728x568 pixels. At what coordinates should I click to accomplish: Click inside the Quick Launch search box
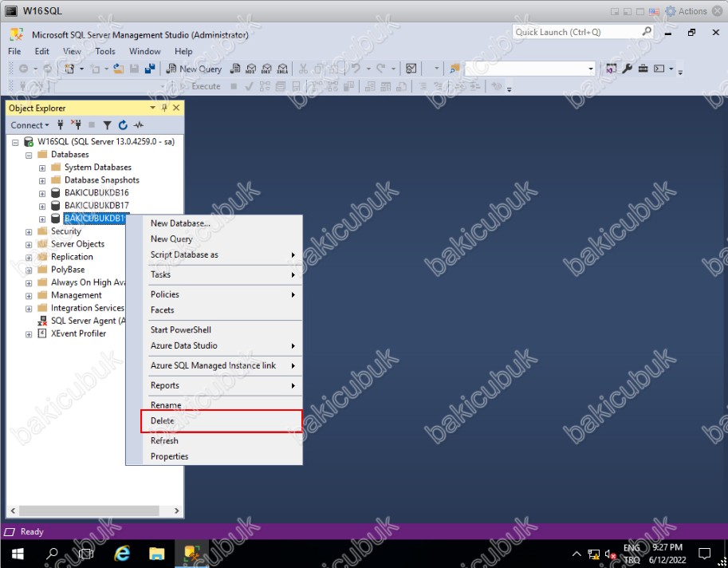577,32
